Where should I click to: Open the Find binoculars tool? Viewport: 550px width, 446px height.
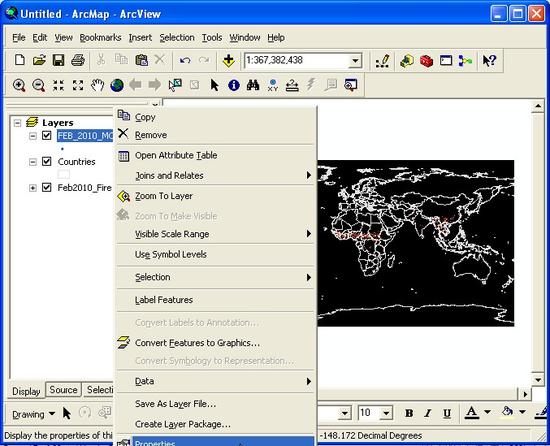[x=253, y=85]
